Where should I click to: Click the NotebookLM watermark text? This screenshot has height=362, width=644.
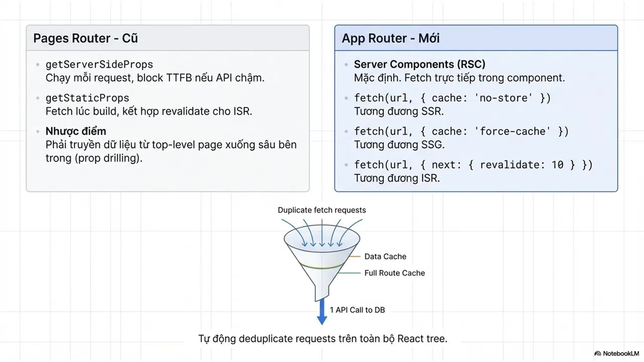620,354
